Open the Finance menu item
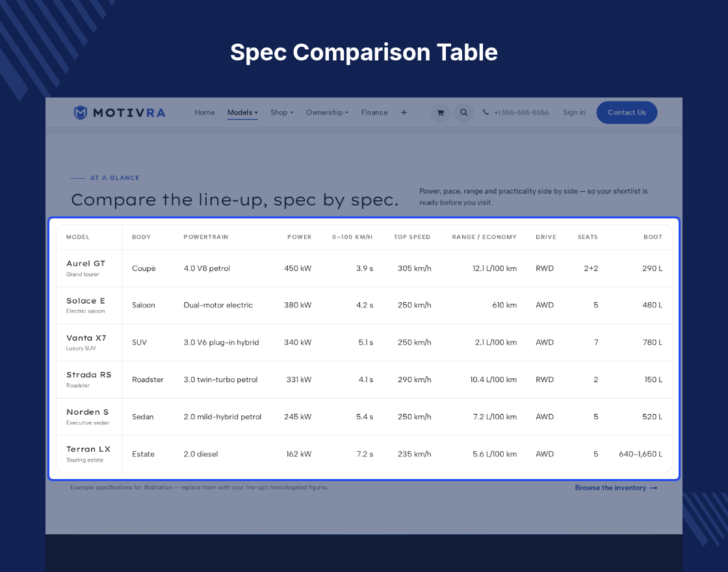 [374, 112]
